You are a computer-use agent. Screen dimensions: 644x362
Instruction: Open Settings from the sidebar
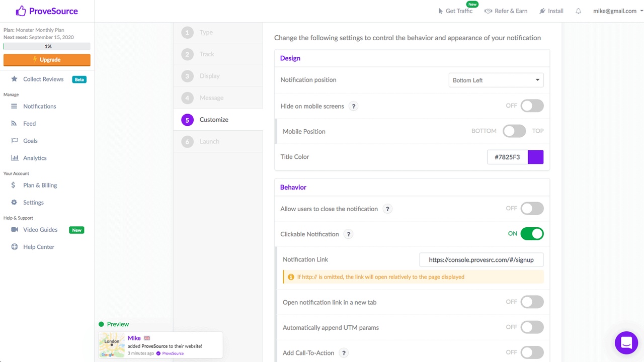click(33, 202)
